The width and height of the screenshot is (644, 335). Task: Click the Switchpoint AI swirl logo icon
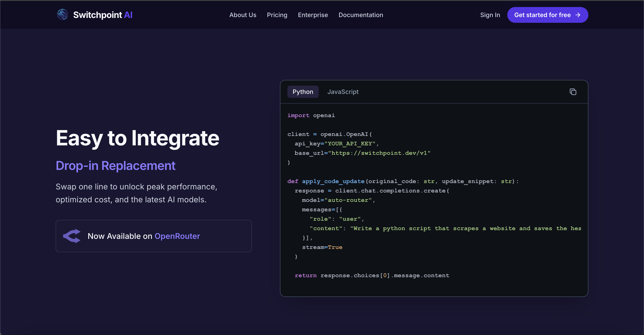[x=62, y=14]
